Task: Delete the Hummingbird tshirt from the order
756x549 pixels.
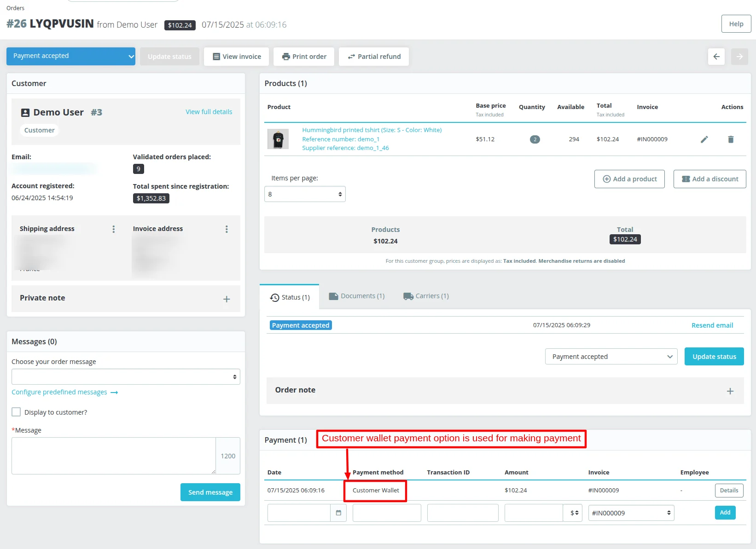Action: (730, 139)
